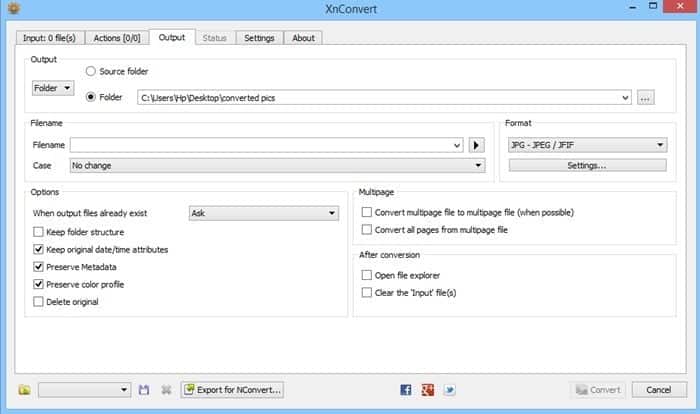Expand the JPG - JPEG / JFIF format dropdown
This screenshot has width=700, height=414.
pos(588,145)
